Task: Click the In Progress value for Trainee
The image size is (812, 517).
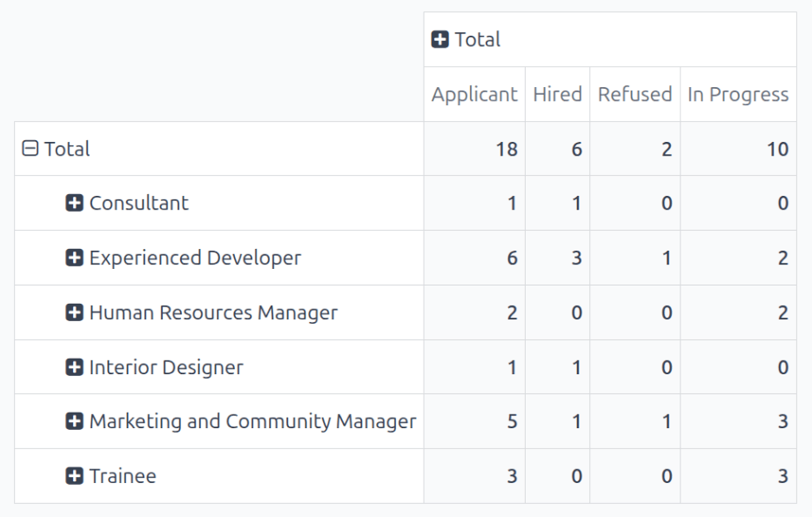Action: tap(784, 476)
